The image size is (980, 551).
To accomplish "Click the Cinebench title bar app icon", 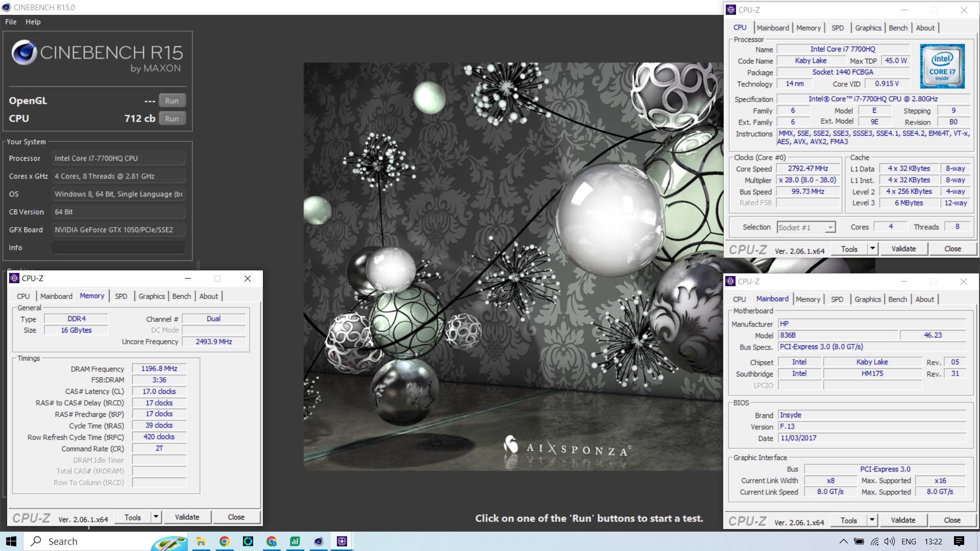I will (6, 7).
